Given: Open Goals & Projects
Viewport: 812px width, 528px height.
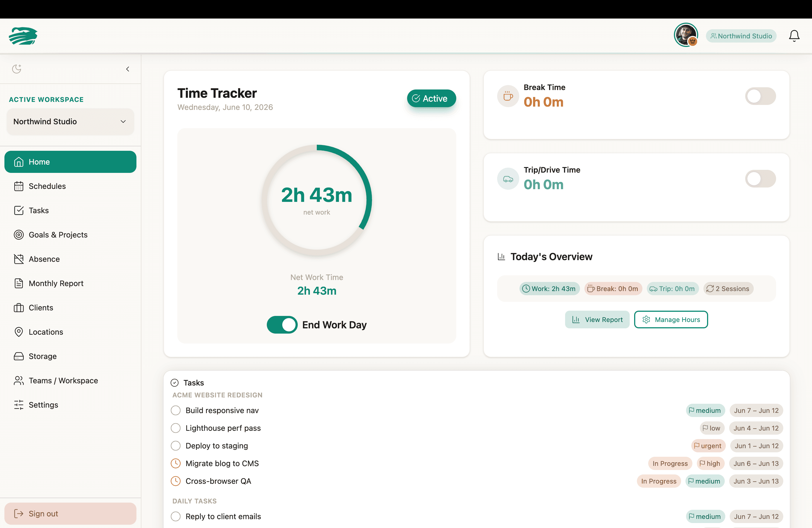Looking at the screenshot, I should pyautogui.click(x=70, y=235).
